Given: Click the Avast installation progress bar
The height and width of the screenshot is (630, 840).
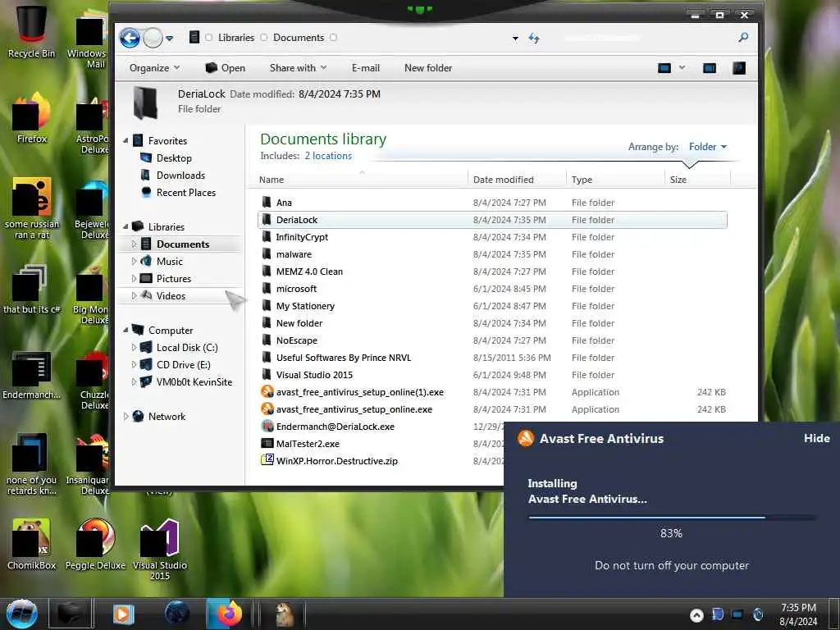Looking at the screenshot, I should pos(672,518).
